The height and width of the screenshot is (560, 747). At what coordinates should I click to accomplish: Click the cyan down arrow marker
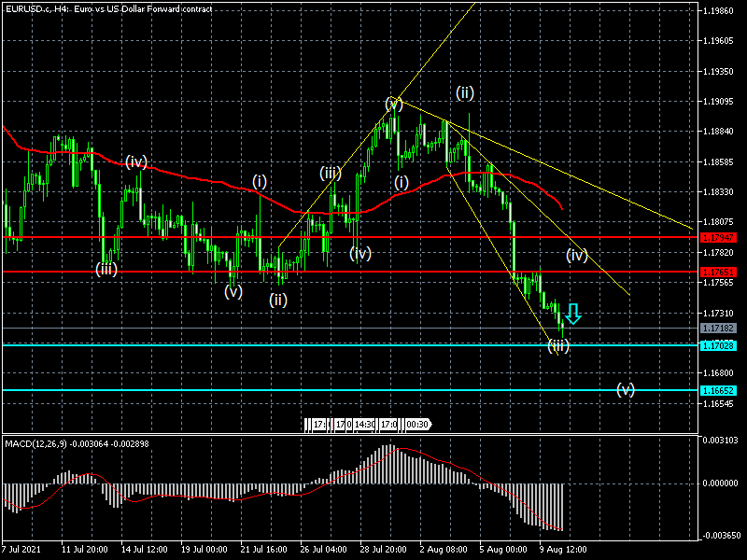573,314
